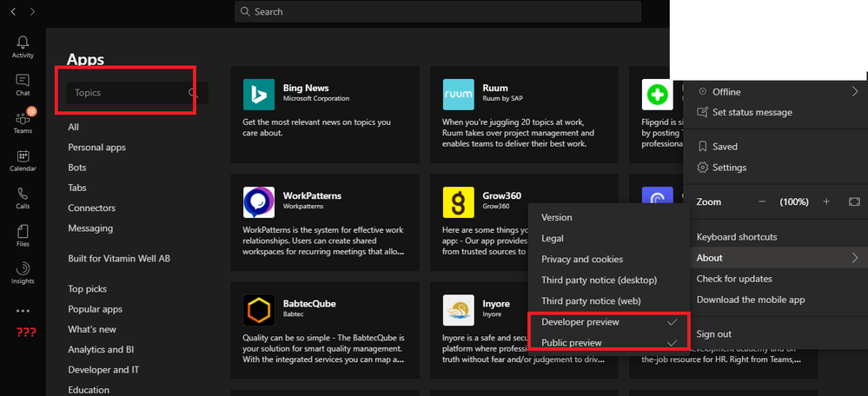Open Settings from profile menu
The width and height of the screenshot is (868, 396).
[x=776, y=168]
